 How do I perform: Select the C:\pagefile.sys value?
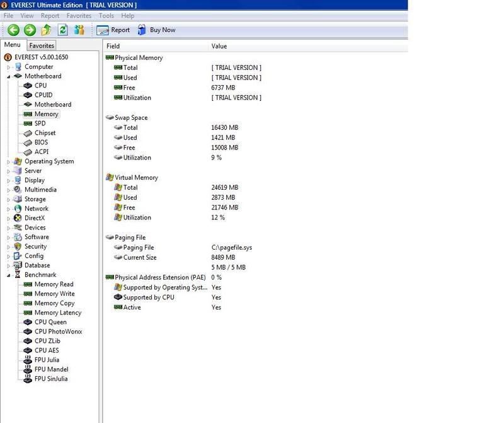coord(232,248)
